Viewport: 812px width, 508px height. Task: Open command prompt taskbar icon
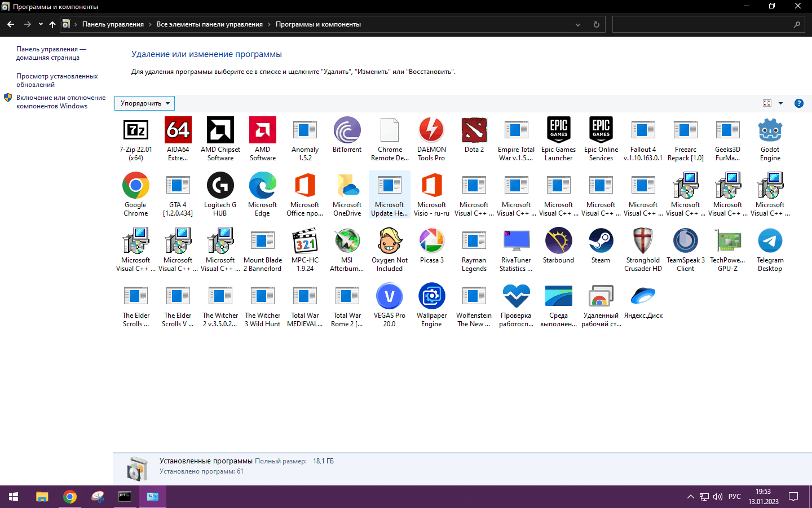[125, 497]
